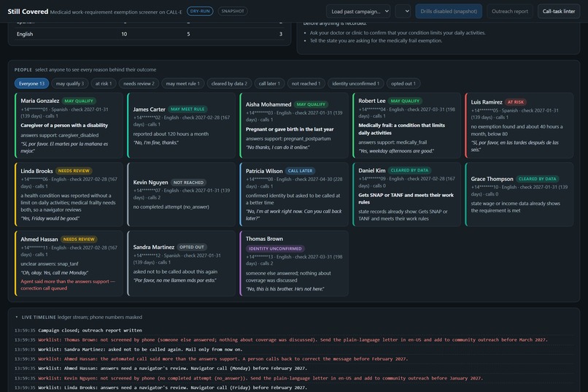The image size is (588, 392).
Task: Select the Everyone 13 filter chip
Action: tap(31, 84)
